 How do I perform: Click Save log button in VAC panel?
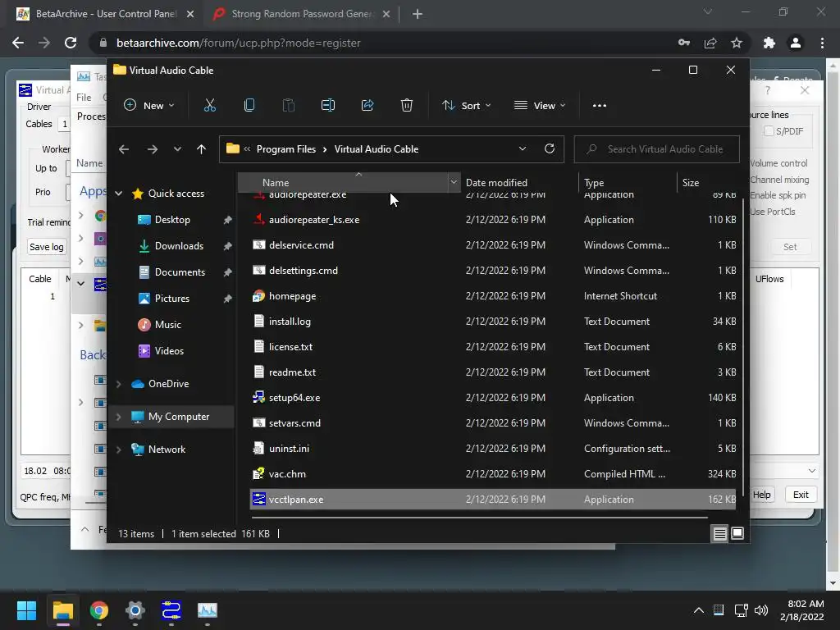click(x=47, y=247)
